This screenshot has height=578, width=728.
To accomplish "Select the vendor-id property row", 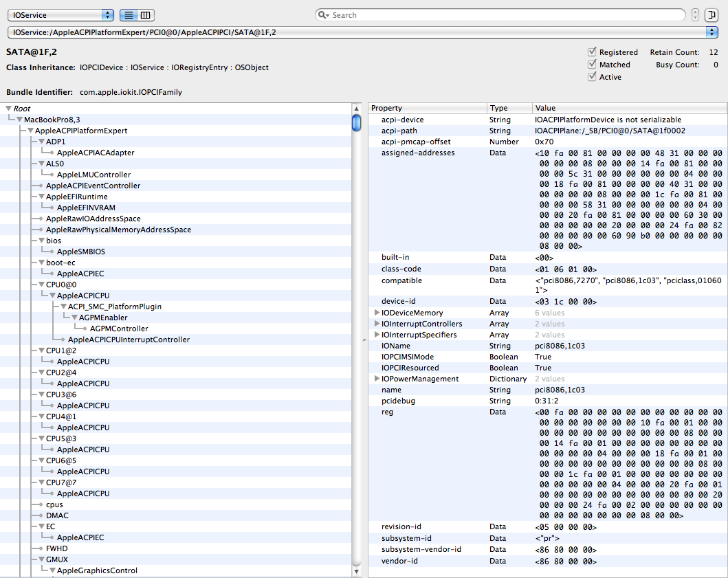I will [548, 561].
